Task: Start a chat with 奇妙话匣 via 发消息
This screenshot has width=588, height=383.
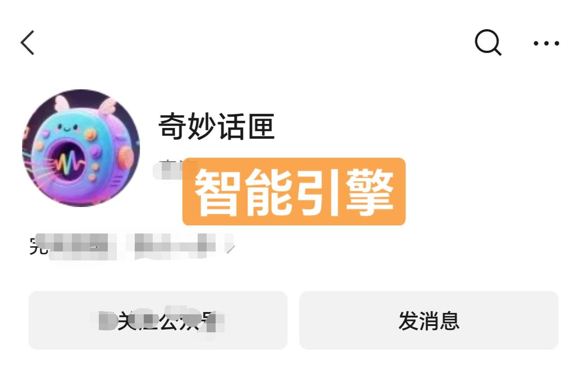Action: pos(429,320)
